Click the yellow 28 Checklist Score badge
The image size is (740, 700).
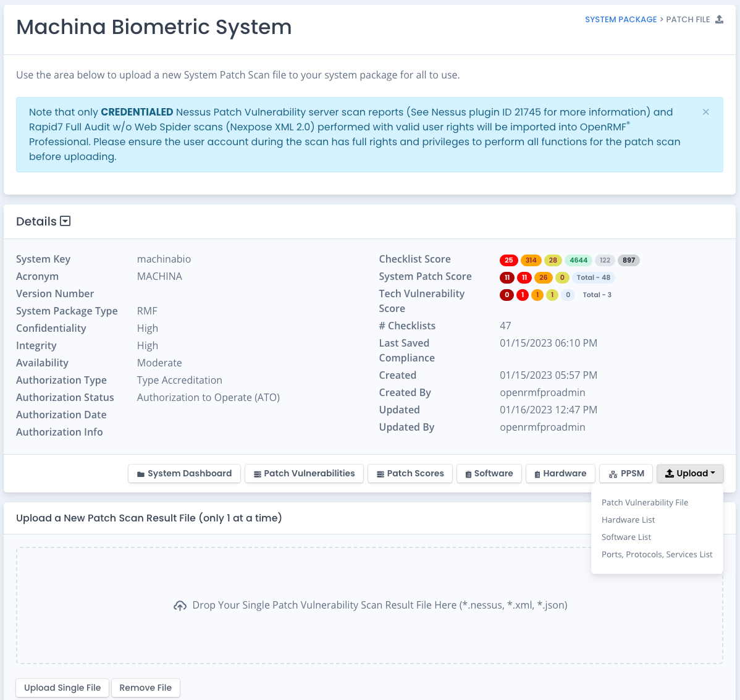(553, 260)
